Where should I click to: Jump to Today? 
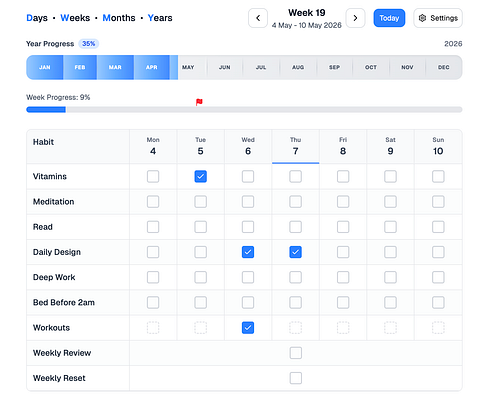click(389, 18)
